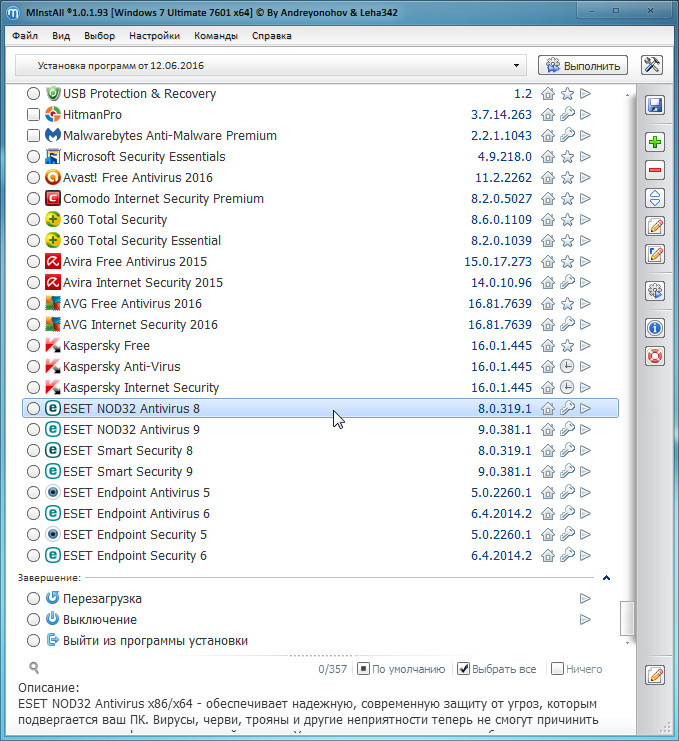Click the red minus remove icon
This screenshot has height=741, width=679.
coord(655,170)
